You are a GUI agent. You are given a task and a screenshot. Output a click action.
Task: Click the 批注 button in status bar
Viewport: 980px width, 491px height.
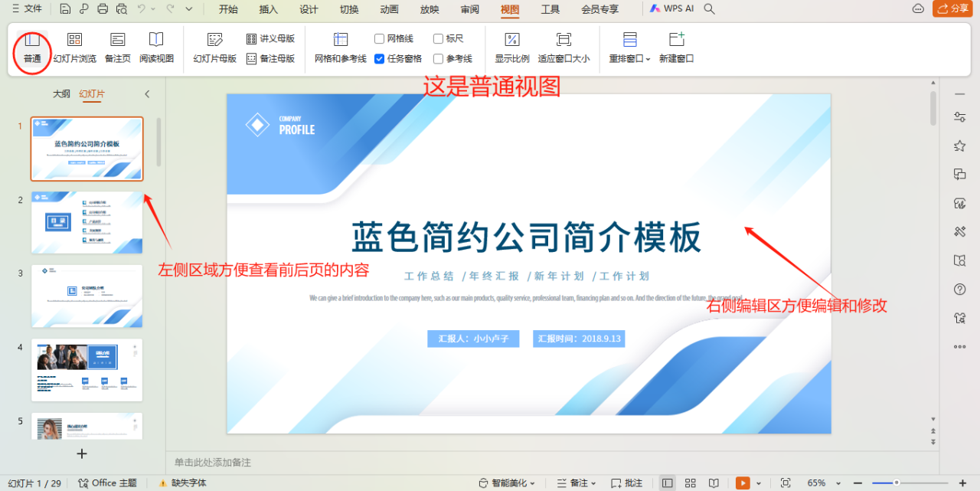[x=626, y=483]
